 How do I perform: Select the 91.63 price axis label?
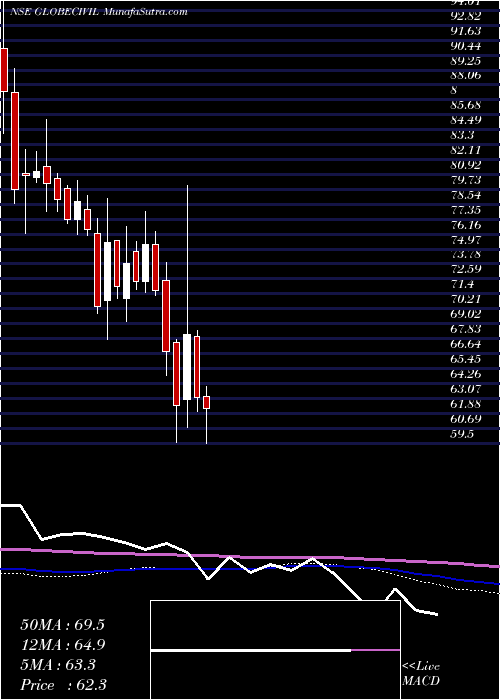click(466, 30)
